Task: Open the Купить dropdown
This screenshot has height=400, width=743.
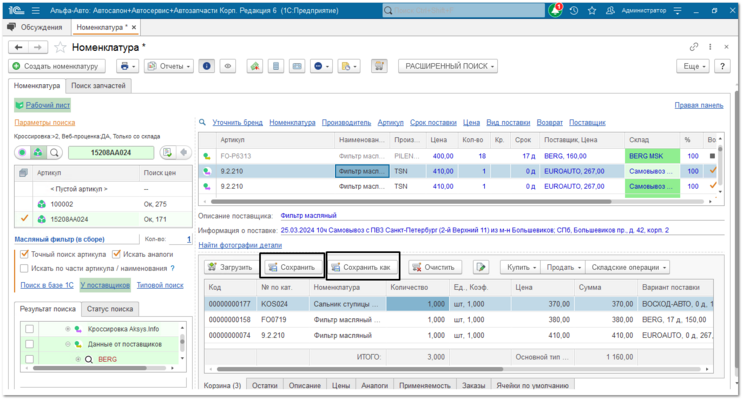Action: point(521,267)
